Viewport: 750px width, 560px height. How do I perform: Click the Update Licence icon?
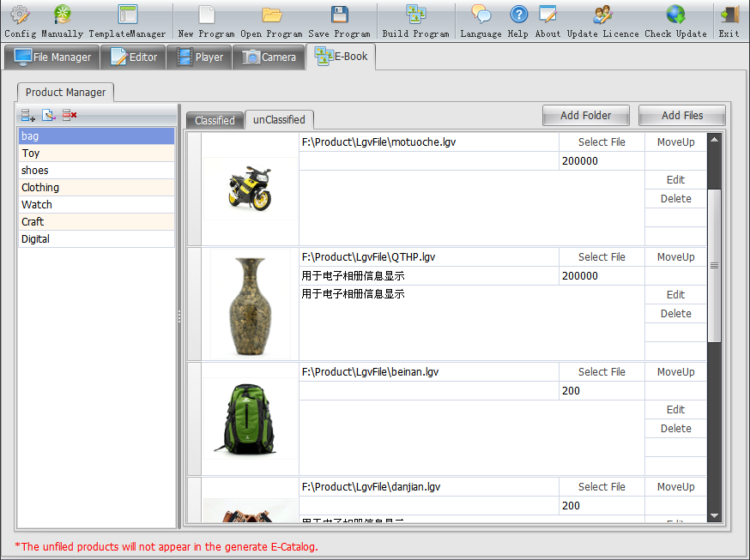[x=602, y=15]
